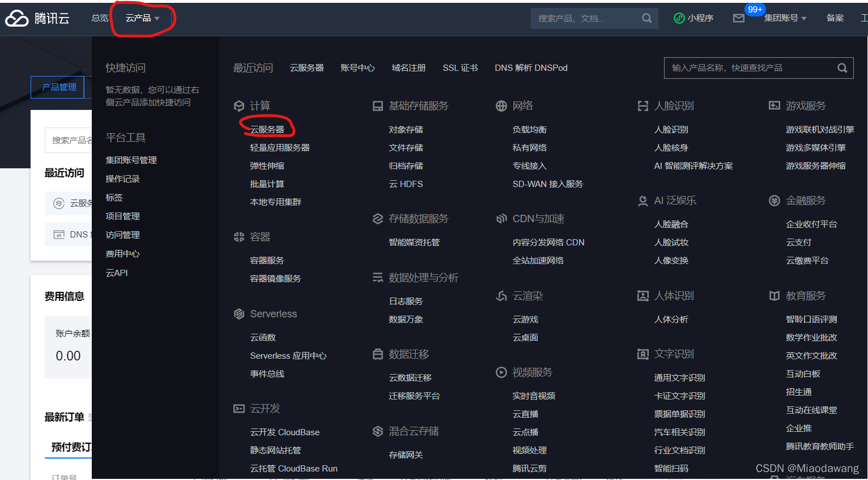Screen dimensions: 868x480
Task: Click the Tencent Cloud logo
Action: tap(37, 18)
